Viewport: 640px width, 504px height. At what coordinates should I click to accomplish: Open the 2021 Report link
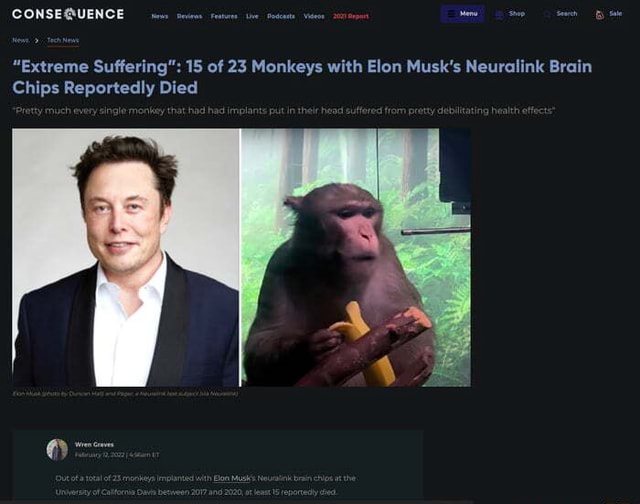[351, 16]
